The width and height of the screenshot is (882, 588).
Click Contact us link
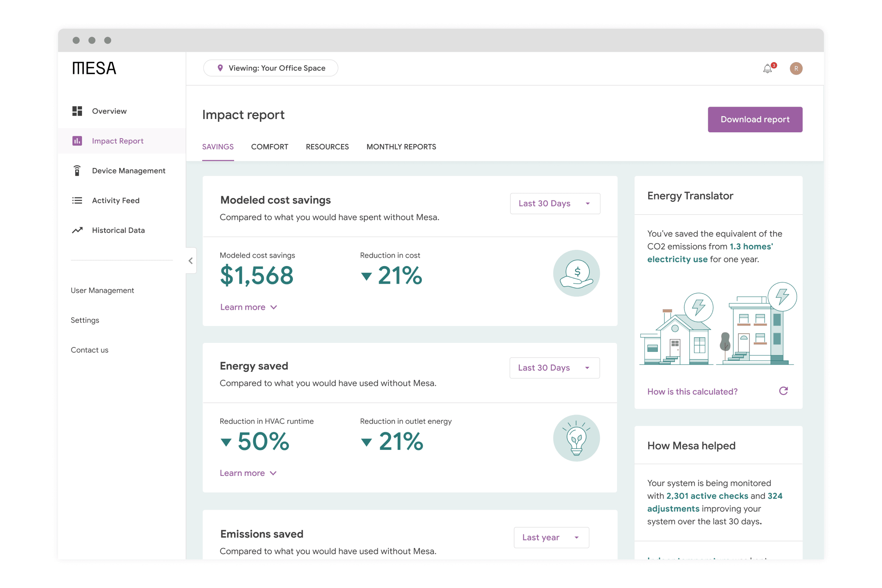[x=90, y=350]
